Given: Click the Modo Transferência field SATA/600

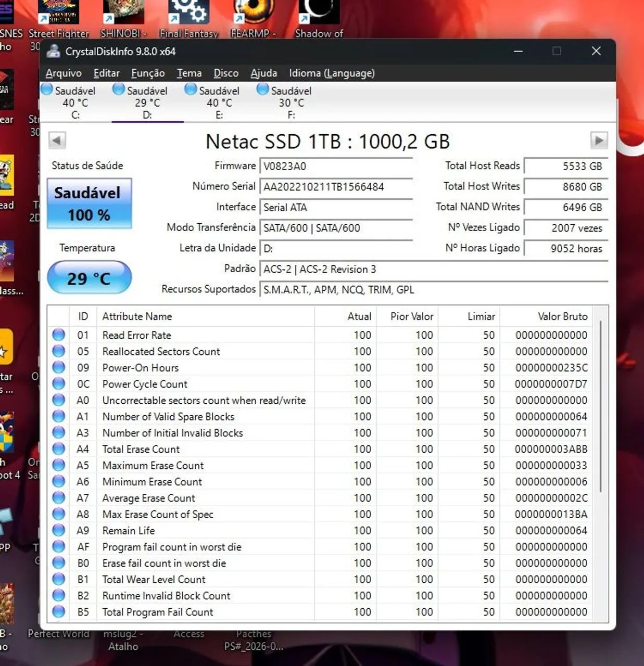Looking at the screenshot, I should coord(336,228).
